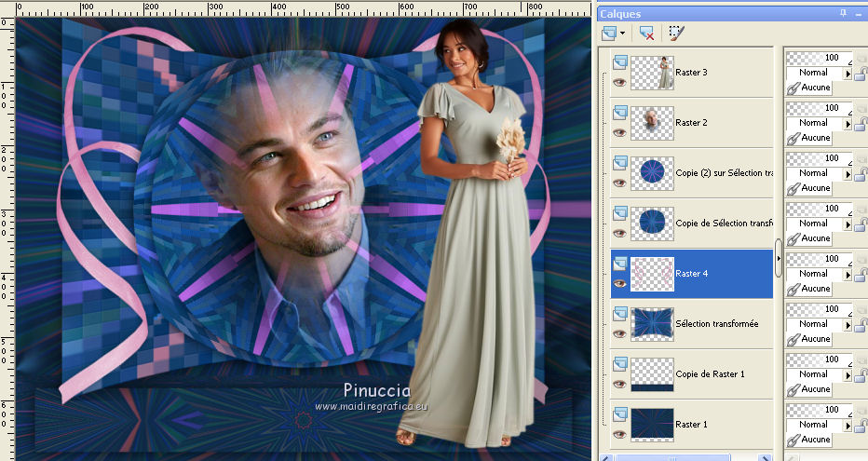Image resolution: width=868 pixels, height=461 pixels.
Task: Click the Copie (2) sur Sélection layer thumbnail
Action: [653, 173]
